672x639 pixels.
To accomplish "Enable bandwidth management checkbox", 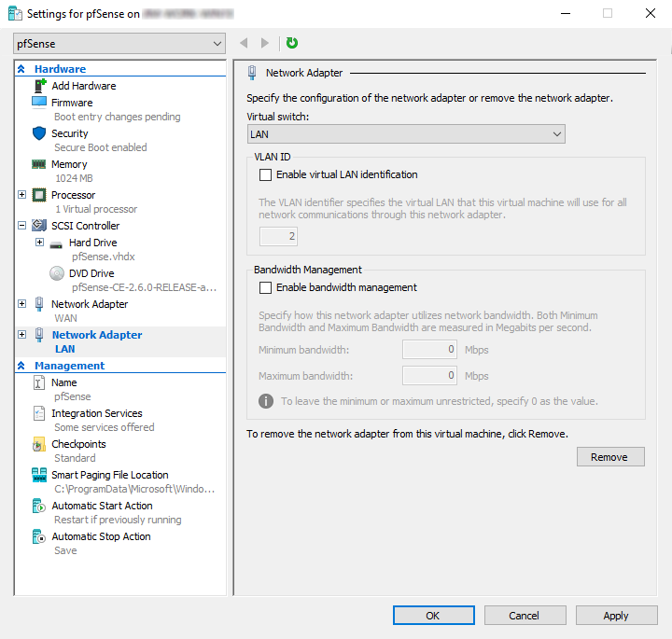I will point(266,287).
